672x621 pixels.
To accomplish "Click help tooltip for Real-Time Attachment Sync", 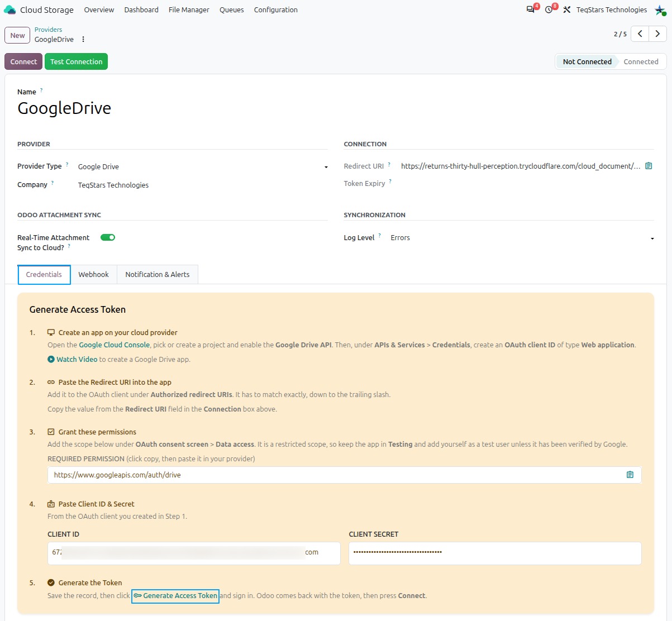I will (x=69, y=246).
